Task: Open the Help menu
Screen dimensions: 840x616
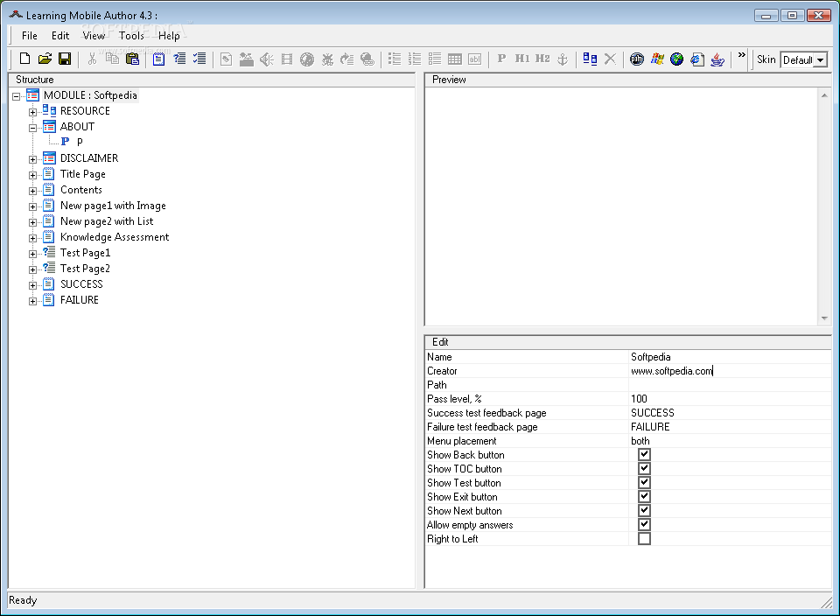Action: click(169, 35)
